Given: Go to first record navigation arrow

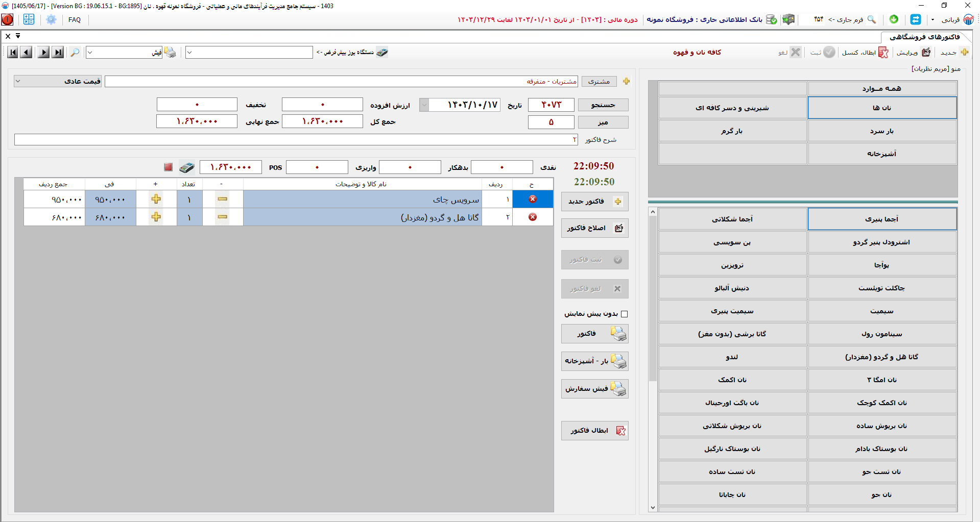Looking at the screenshot, I should 13,52.
